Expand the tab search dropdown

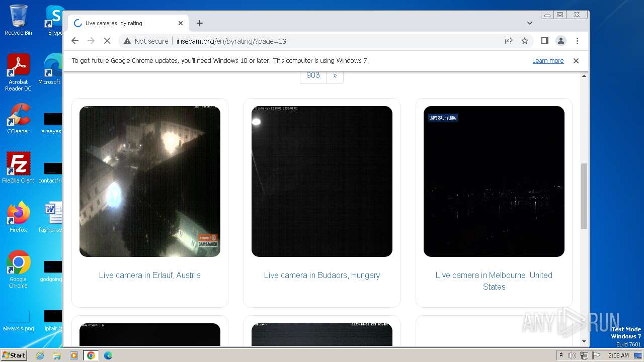pyautogui.click(x=529, y=23)
